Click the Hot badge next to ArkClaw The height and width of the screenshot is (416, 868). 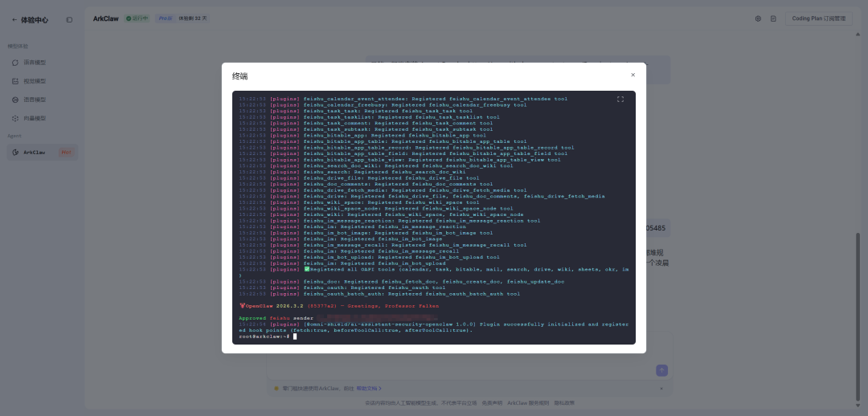coord(66,152)
